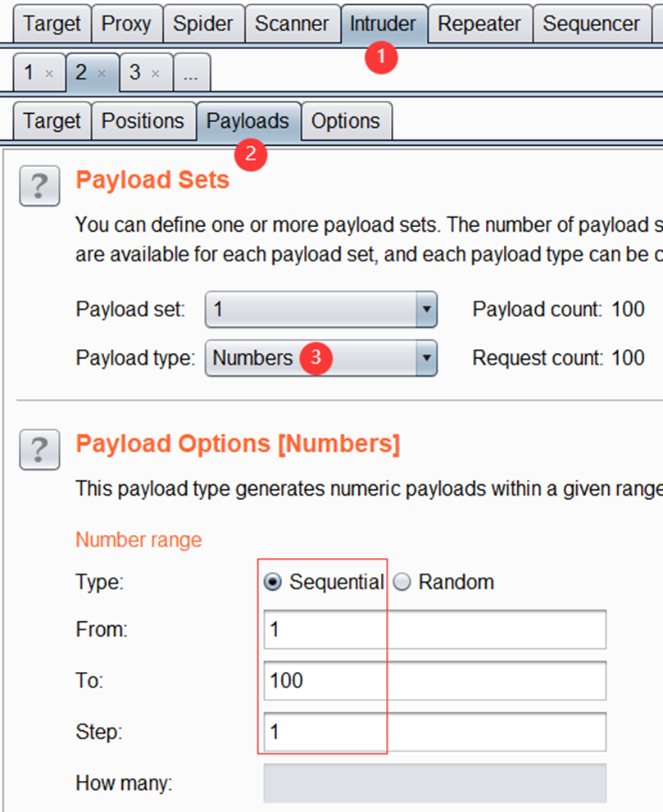
Task: Click the Request count: 100 text
Action: pyautogui.click(x=558, y=358)
